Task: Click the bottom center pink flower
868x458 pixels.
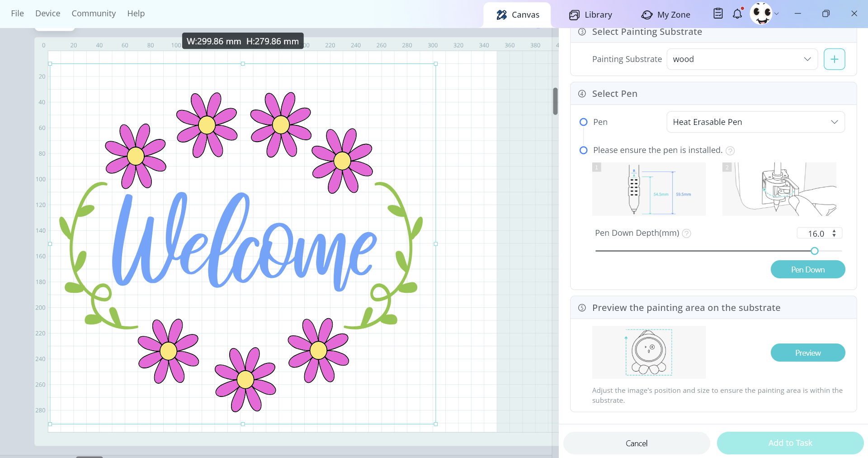Action: [245, 380]
